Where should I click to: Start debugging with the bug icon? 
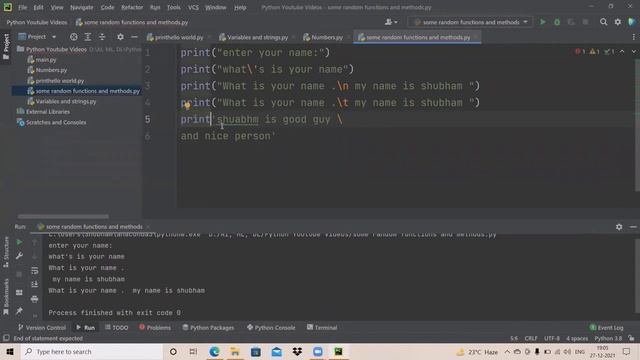tap(557, 22)
